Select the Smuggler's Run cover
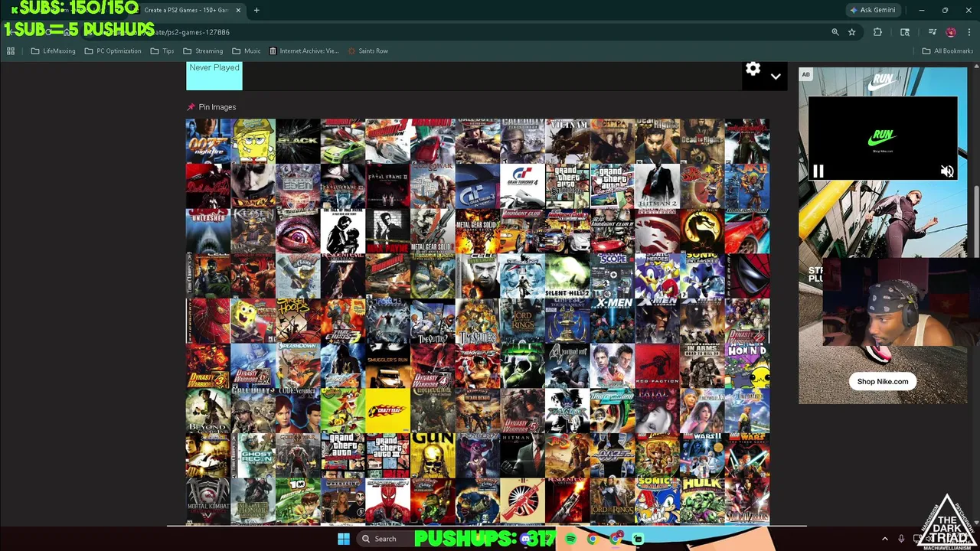Screen dimensions: 980x551 (x=388, y=366)
